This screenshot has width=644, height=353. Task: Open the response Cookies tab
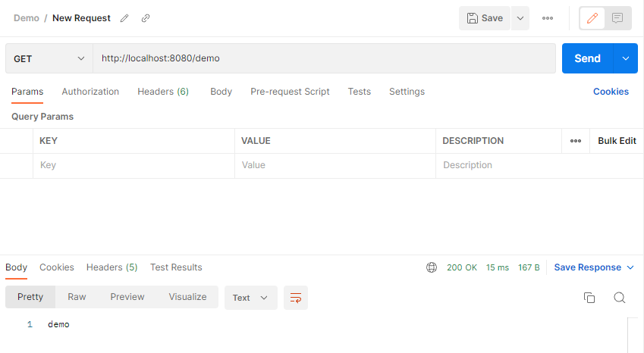click(x=57, y=267)
